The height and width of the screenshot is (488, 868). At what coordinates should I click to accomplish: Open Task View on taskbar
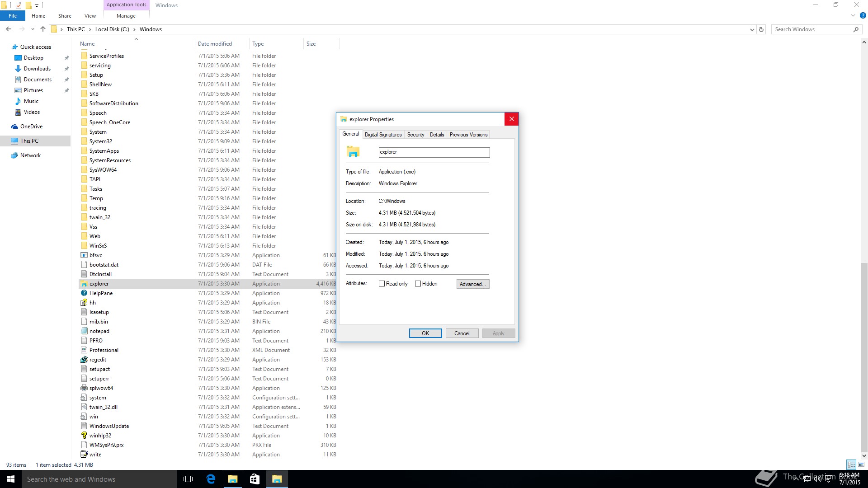click(x=188, y=479)
